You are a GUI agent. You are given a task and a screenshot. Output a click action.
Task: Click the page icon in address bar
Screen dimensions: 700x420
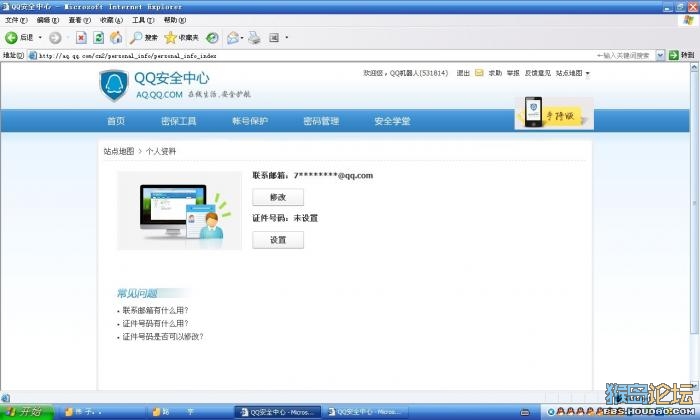[x=32, y=55]
